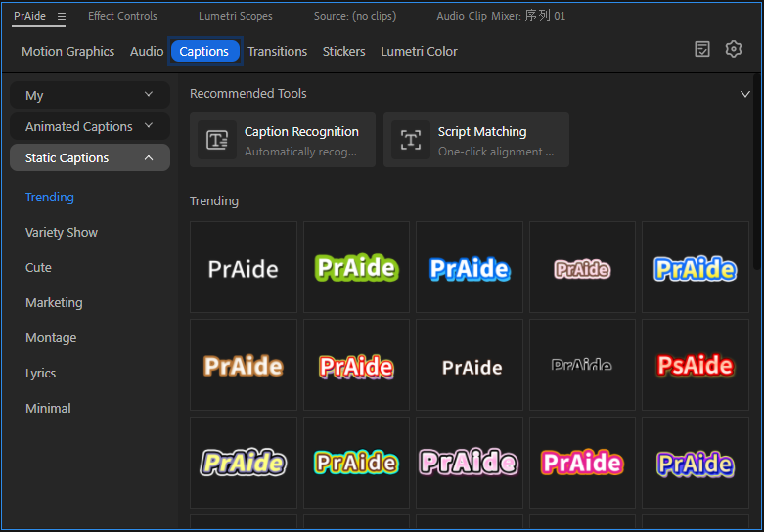
Task: Select the PrAide panel tab
Action: (29, 16)
